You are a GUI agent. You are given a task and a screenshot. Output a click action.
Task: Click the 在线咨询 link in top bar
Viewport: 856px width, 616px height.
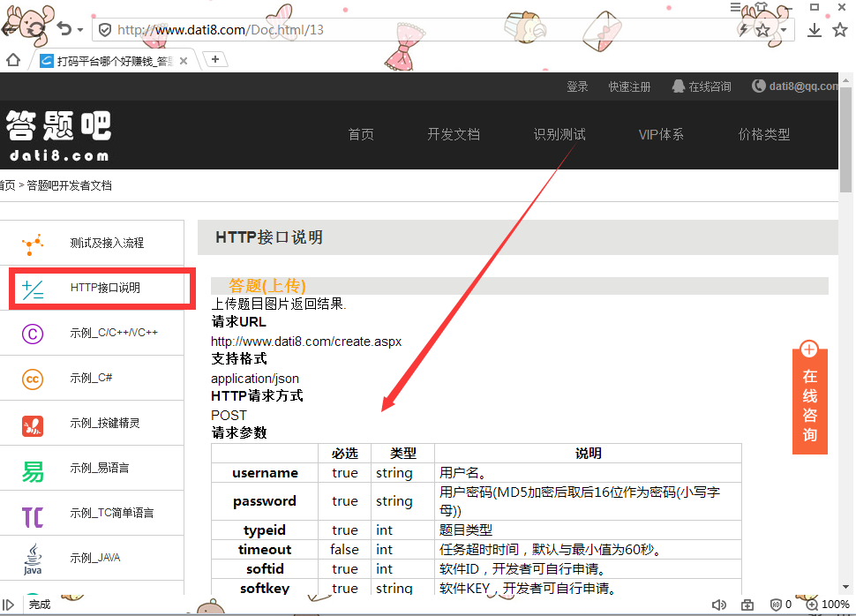click(702, 86)
